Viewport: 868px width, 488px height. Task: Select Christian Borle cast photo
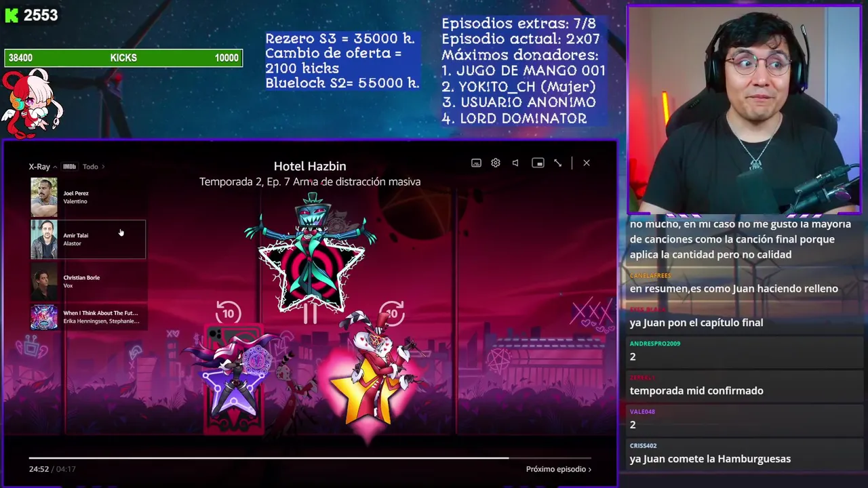pos(44,281)
